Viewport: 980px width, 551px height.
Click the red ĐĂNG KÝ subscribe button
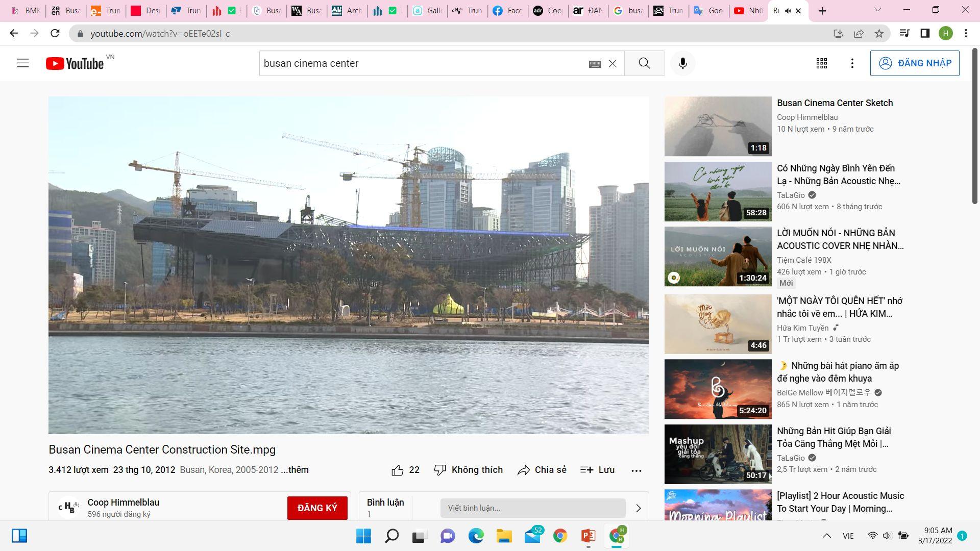click(x=317, y=508)
